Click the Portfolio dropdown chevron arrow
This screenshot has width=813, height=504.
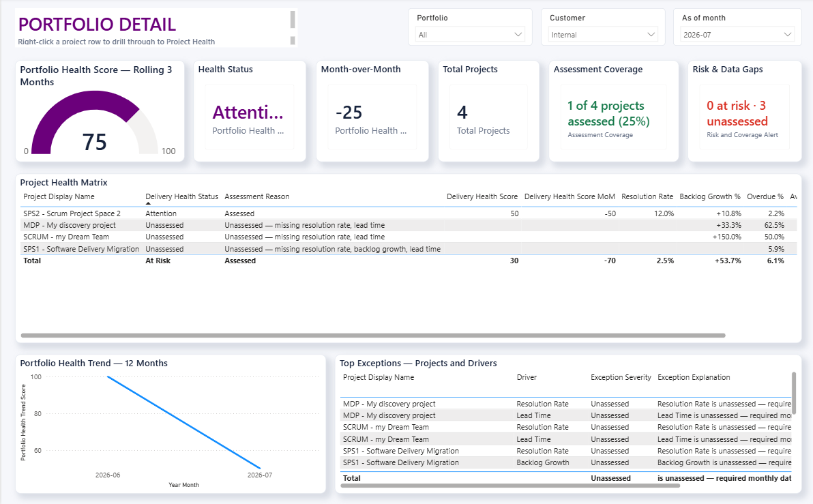pos(518,35)
